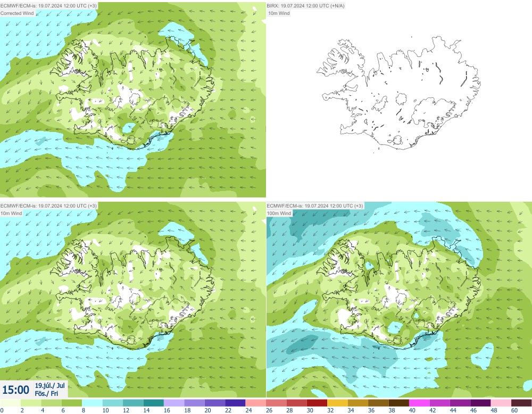Image resolution: width=532 pixels, height=414 pixels.
Task: Pick the darker green 6–8 legend swatch
Action: tap(72, 403)
